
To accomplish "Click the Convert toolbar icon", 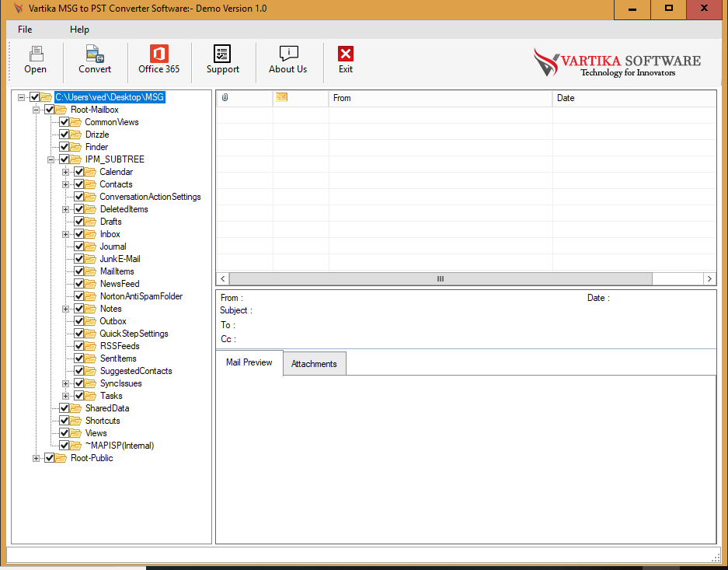I will [x=95, y=54].
